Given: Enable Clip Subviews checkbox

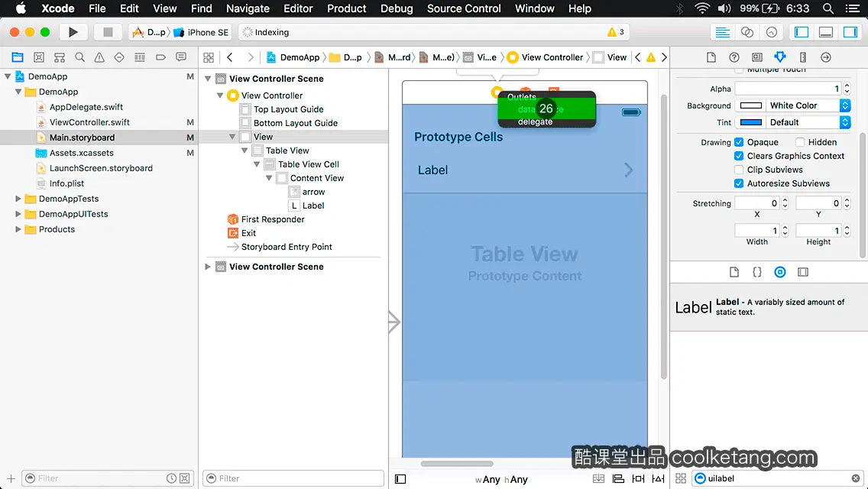Looking at the screenshot, I should [738, 170].
